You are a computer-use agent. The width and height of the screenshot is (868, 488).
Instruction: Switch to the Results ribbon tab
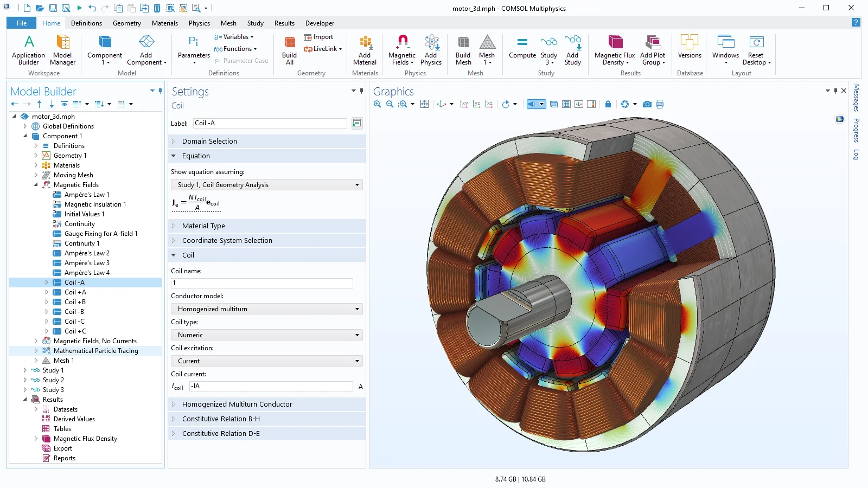pyautogui.click(x=284, y=23)
